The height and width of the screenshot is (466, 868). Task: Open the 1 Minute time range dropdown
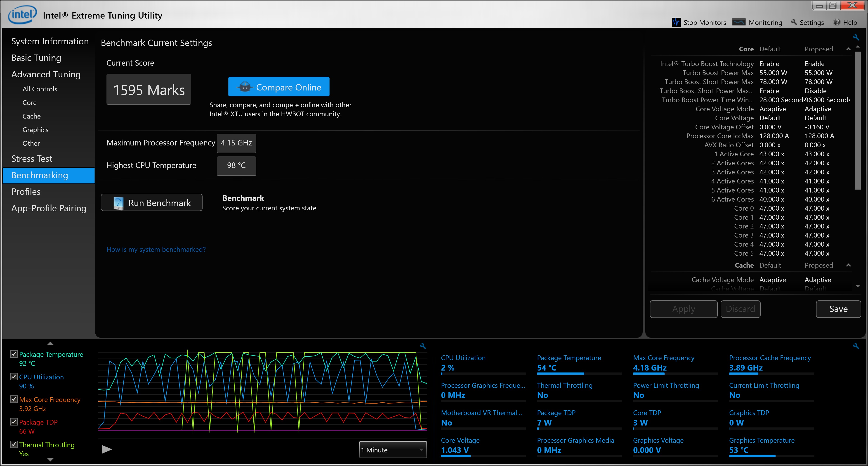[x=393, y=450]
